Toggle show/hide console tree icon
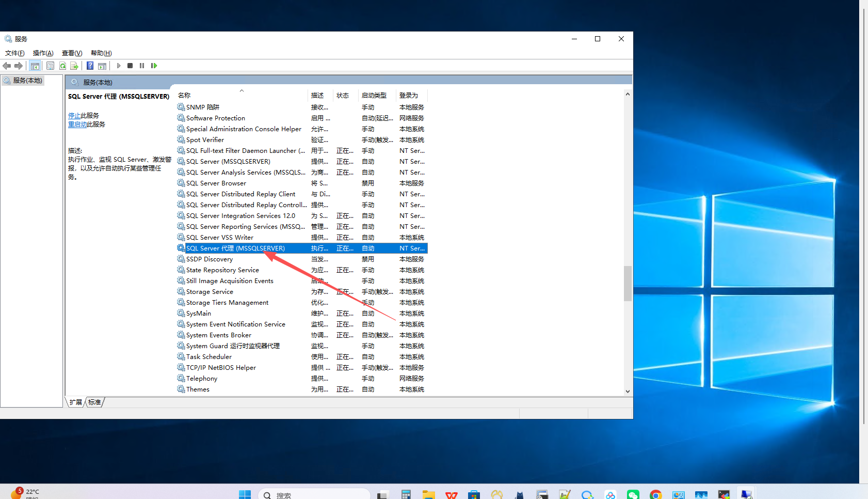 click(35, 66)
